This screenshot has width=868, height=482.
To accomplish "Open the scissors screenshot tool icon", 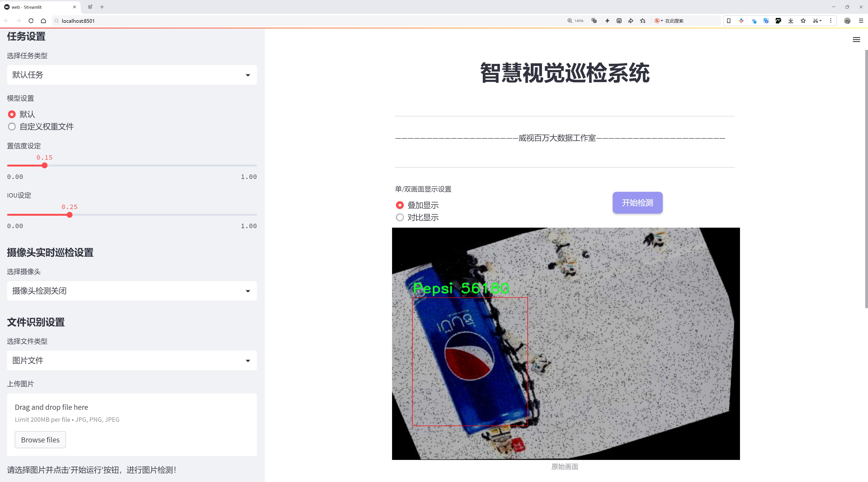I will 815,20.
